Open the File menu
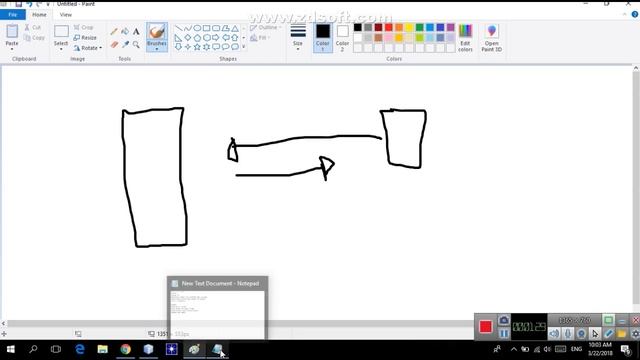640x360 pixels. 13,15
